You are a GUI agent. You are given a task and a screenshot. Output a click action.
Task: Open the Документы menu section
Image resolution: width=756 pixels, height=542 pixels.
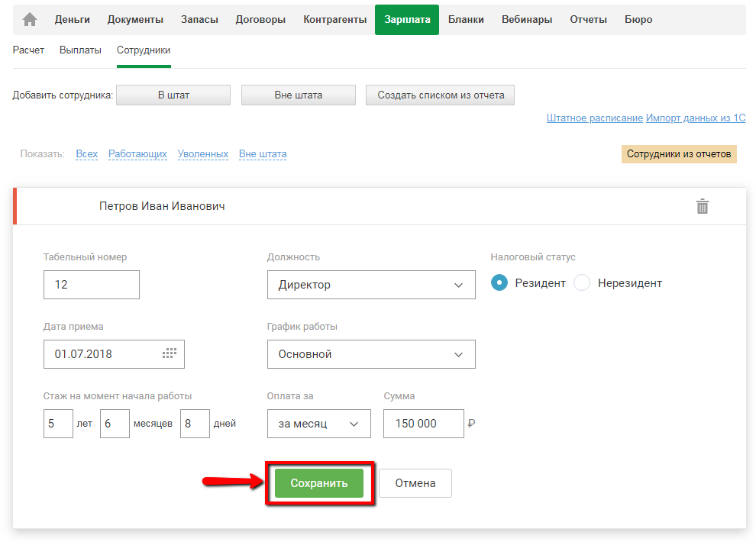pyautogui.click(x=135, y=20)
